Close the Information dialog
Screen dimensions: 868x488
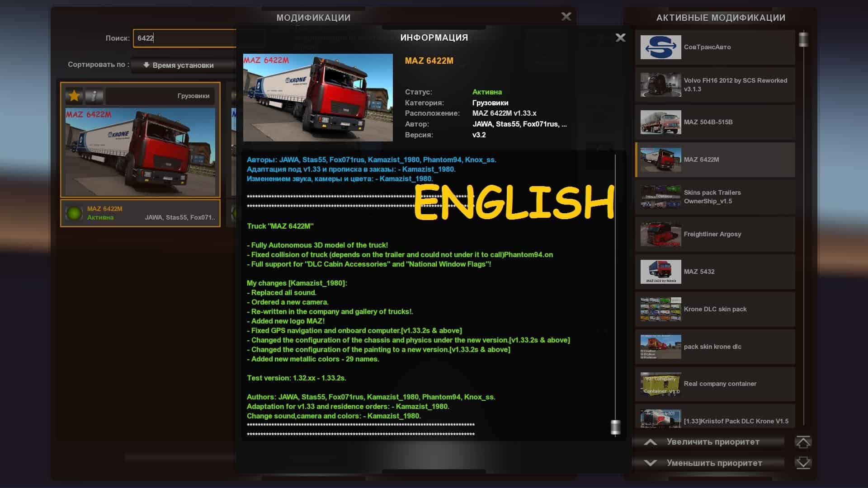tap(620, 38)
